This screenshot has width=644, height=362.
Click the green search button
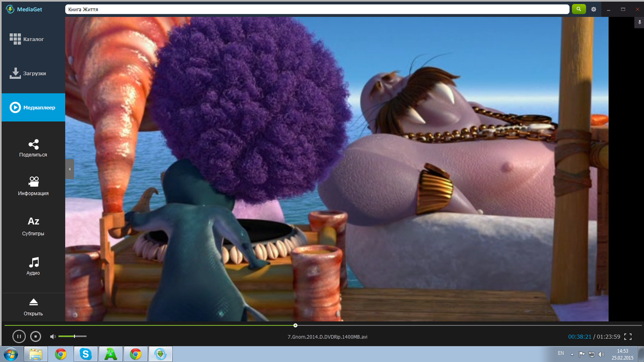click(x=579, y=9)
